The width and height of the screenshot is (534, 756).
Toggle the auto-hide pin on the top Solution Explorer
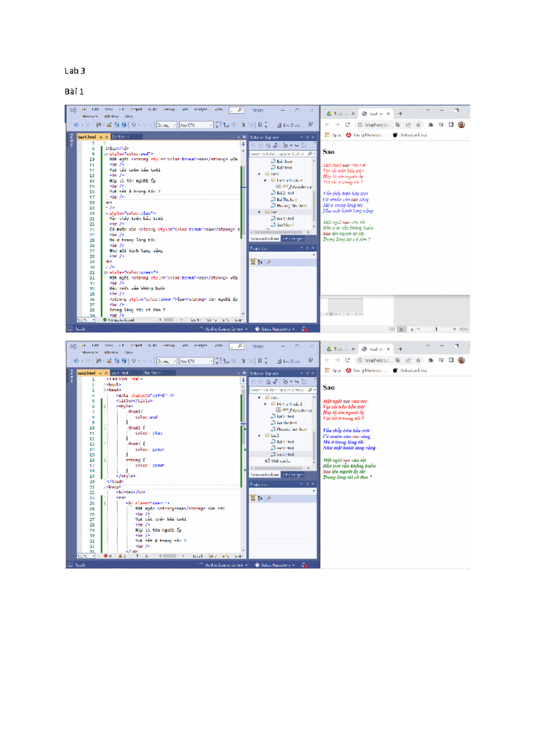pyautogui.click(x=307, y=137)
